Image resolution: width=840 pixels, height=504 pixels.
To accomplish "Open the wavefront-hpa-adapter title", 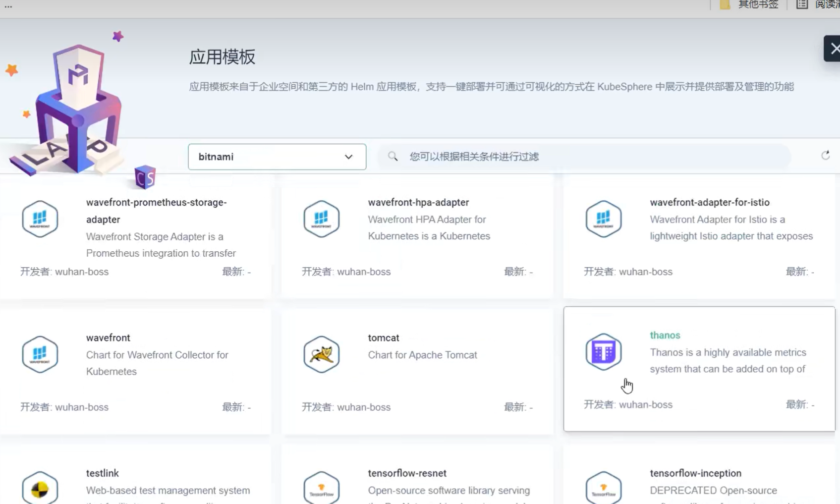I will [418, 202].
